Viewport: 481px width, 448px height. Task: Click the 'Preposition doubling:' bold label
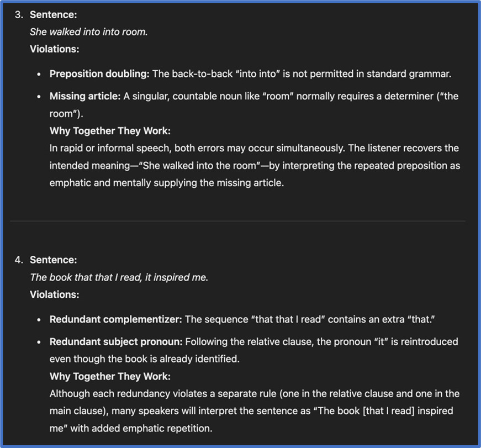coord(99,73)
